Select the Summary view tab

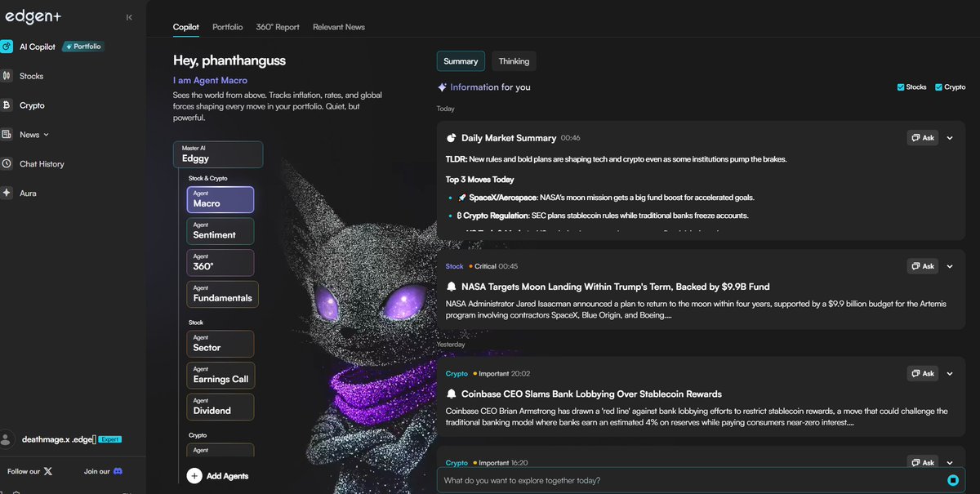click(461, 61)
